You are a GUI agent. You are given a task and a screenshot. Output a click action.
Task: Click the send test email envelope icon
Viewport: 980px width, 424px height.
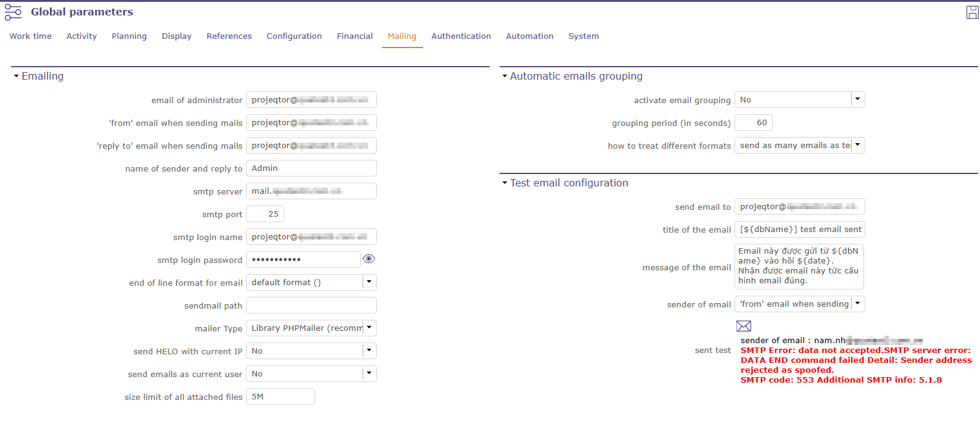pos(744,326)
